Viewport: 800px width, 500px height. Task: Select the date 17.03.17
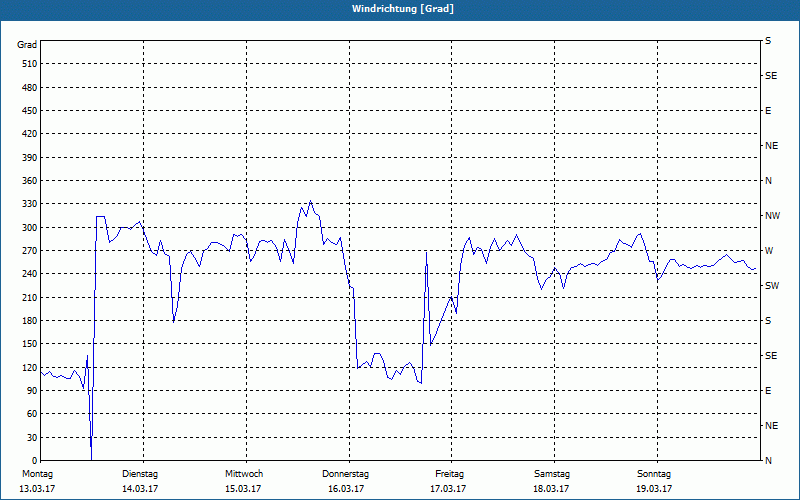448,489
